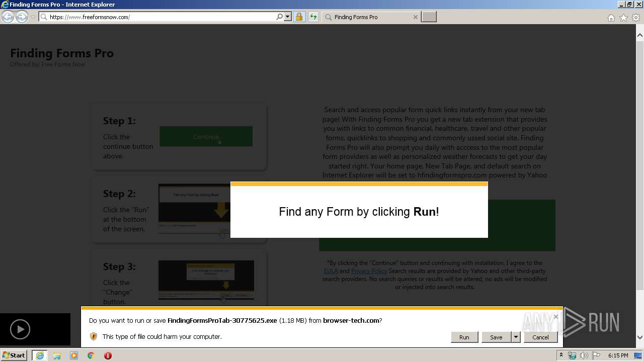Click the network tray icon
The width and height of the screenshot is (644, 362).
click(572, 355)
